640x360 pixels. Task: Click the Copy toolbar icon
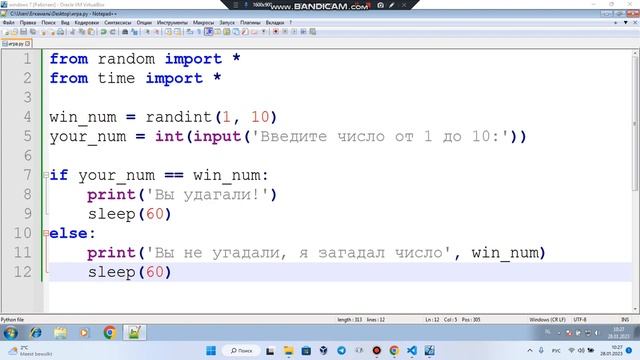pyautogui.click(x=82, y=32)
